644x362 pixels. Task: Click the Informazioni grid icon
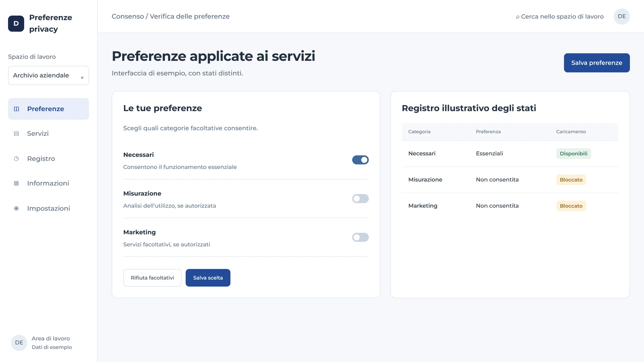16,184
